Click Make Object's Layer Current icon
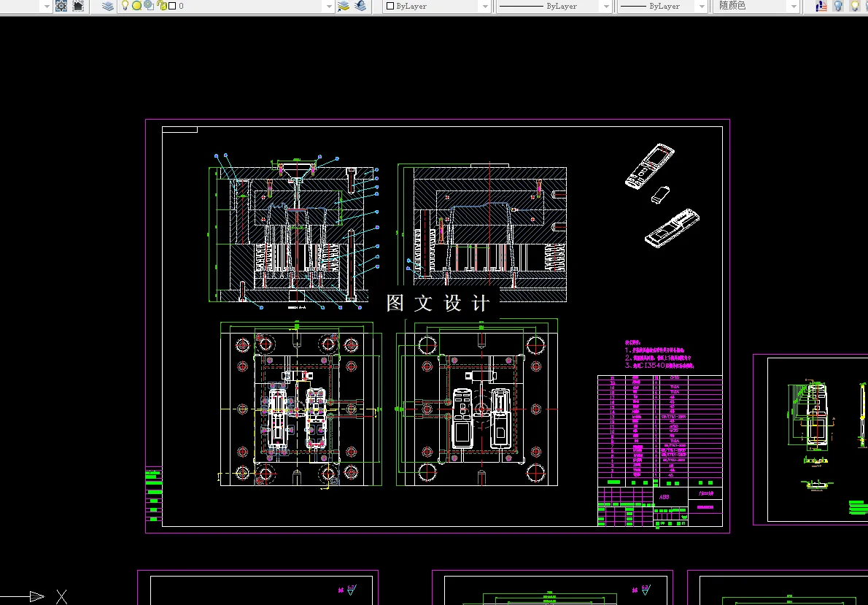 344,6
